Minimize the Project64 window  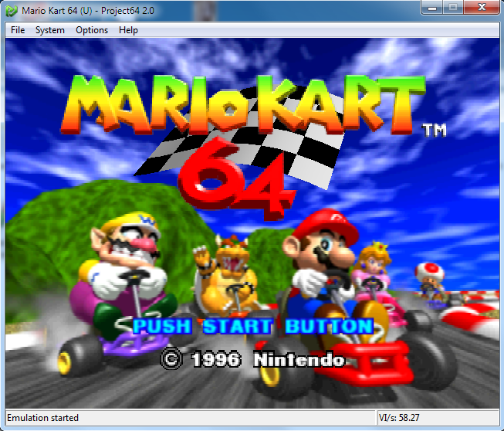coord(432,8)
